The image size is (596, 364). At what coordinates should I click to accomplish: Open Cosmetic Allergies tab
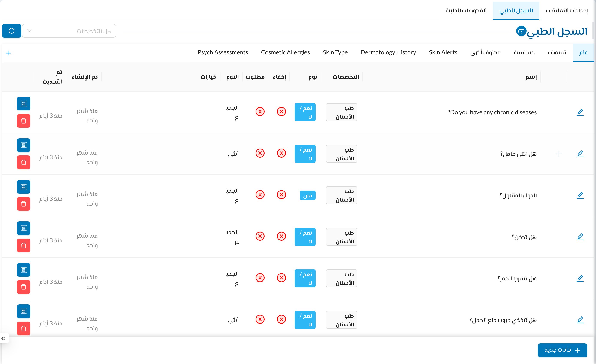click(x=285, y=52)
